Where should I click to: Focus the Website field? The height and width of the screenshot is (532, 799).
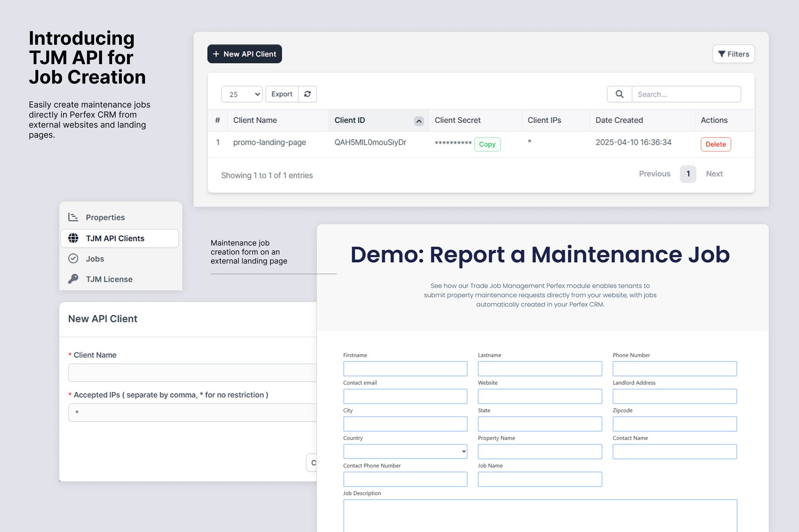point(540,396)
